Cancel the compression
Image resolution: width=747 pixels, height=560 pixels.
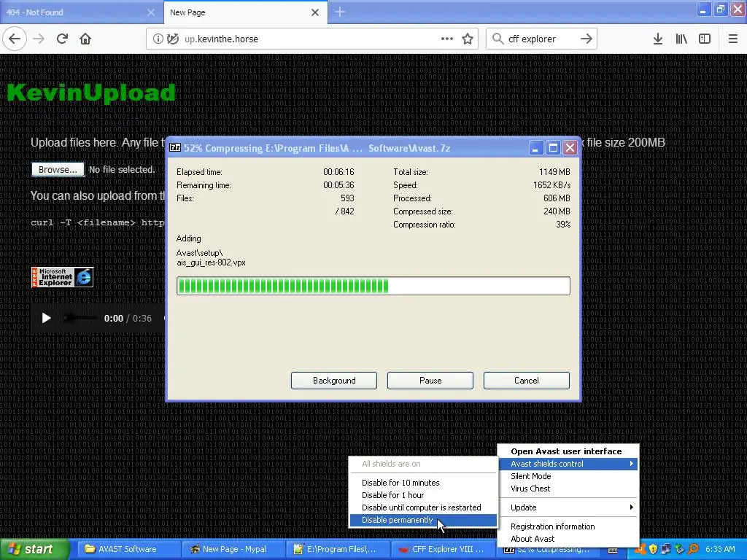tap(527, 381)
